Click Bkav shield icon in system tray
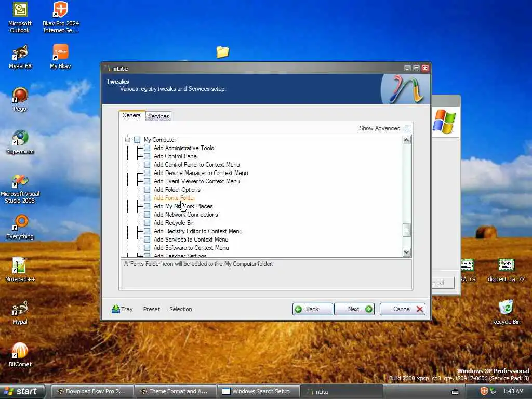 [x=484, y=391]
